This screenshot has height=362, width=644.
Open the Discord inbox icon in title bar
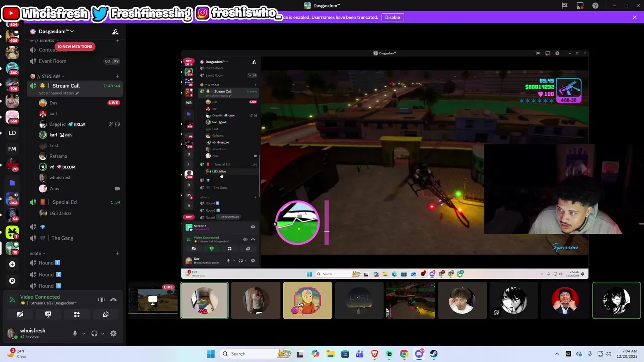click(x=580, y=6)
